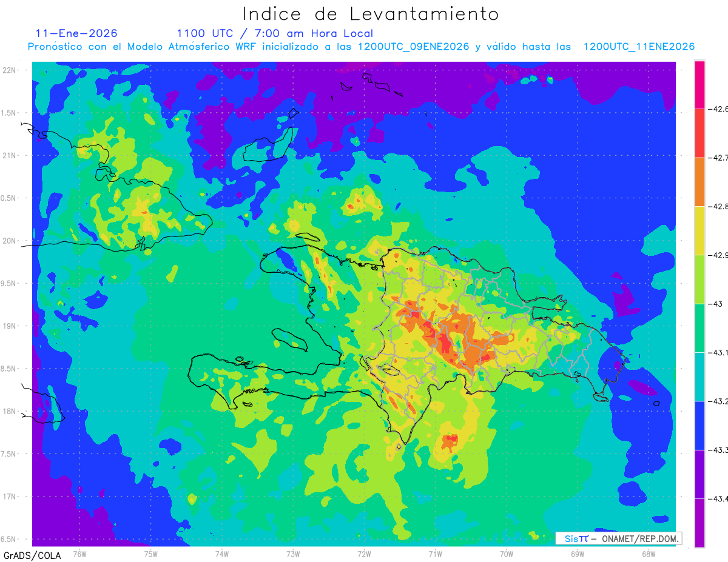Click the '76W' longitude label
Image resolution: width=728 pixels, height=562 pixels.
click(79, 554)
